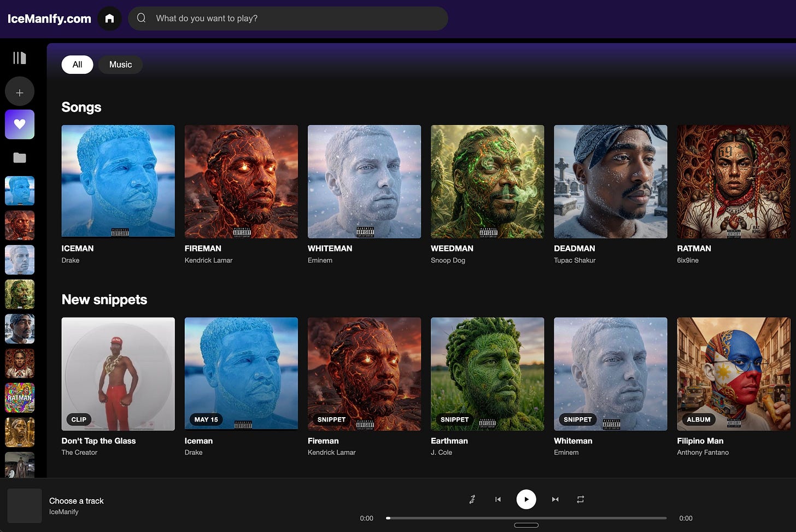Select pale Whiteman thumbnail in sidebar
This screenshot has height=532, width=796.
click(20, 260)
